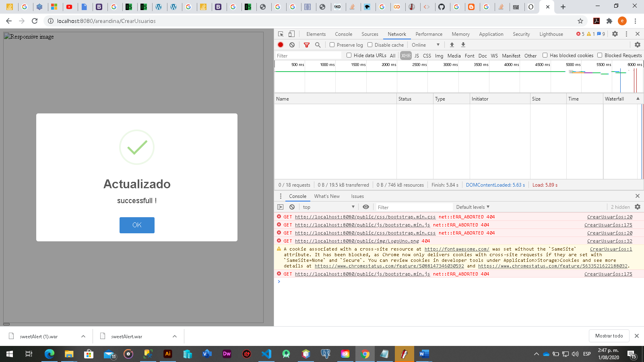The width and height of the screenshot is (644, 362).
Task: Open the sweetAlert.war downloaded file
Action: [126, 337]
